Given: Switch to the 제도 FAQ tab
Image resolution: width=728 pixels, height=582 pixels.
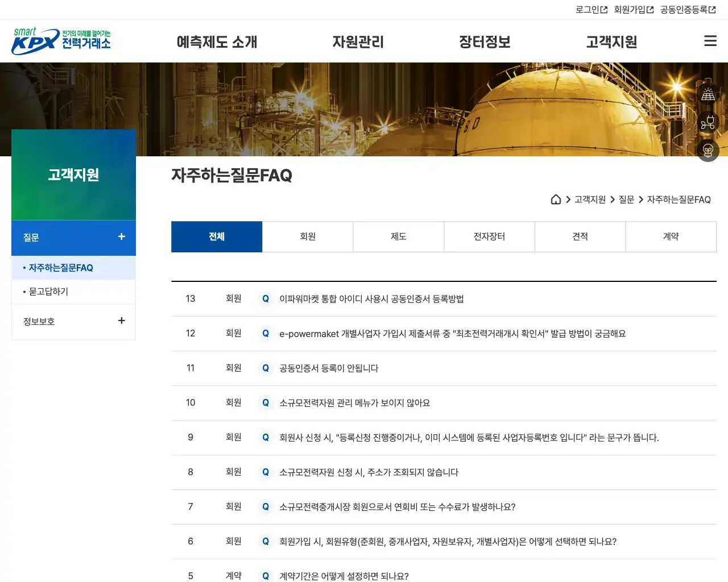Looking at the screenshot, I should point(398,236).
